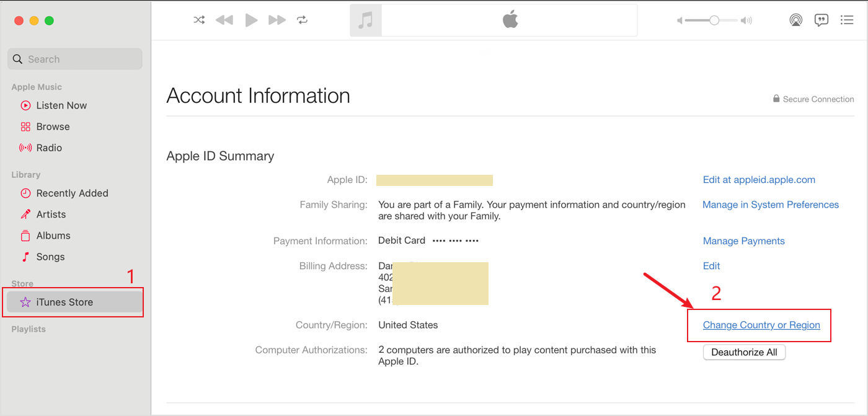Click the now playing display area
Image resolution: width=868 pixels, height=416 pixels.
click(494, 20)
